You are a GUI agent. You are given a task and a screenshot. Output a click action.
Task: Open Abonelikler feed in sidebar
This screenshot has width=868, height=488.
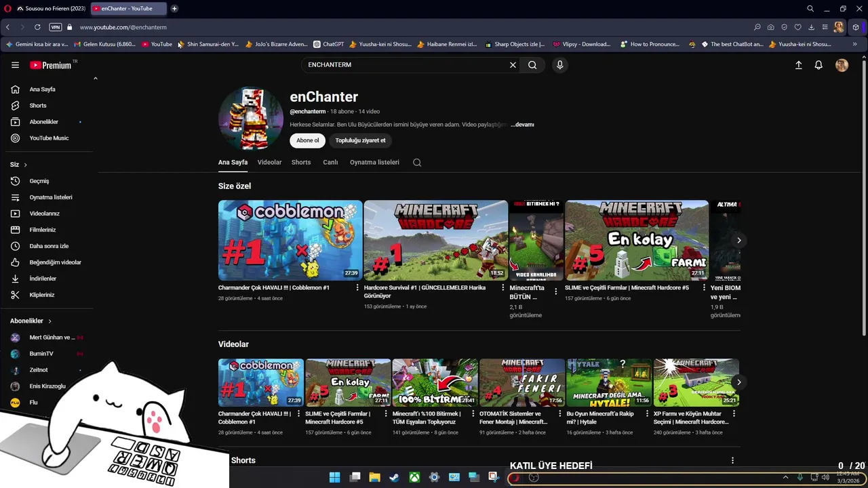tap(44, 122)
